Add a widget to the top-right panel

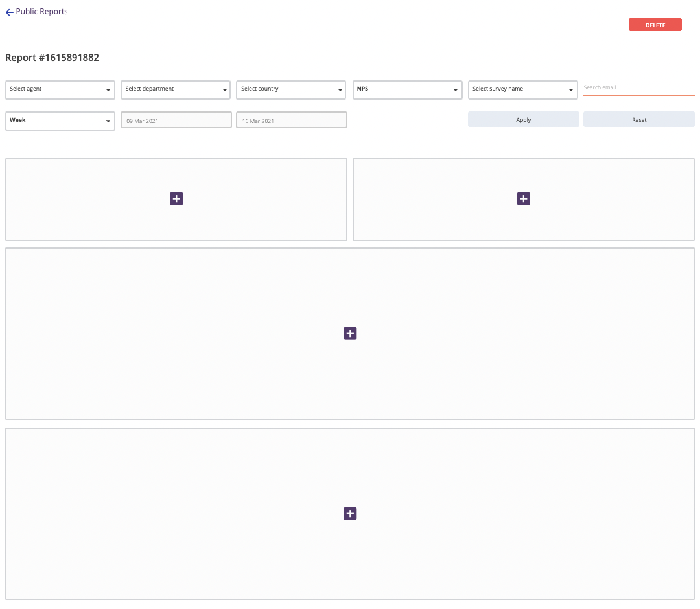click(x=524, y=199)
